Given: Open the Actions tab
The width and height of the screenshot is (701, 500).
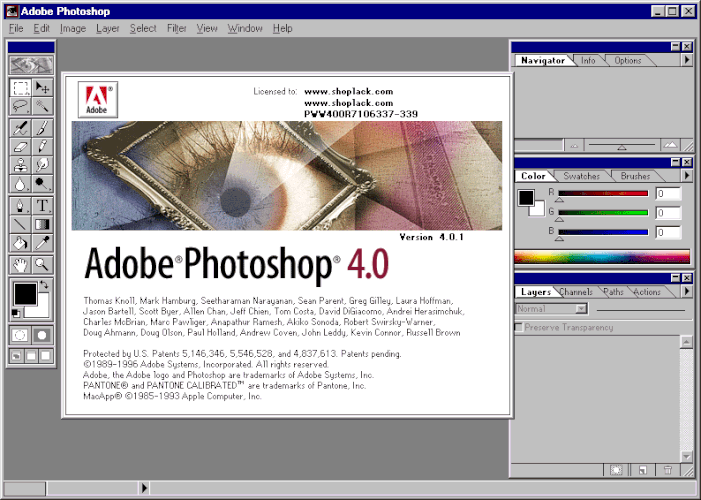Looking at the screenshot, I should point(647,292).
